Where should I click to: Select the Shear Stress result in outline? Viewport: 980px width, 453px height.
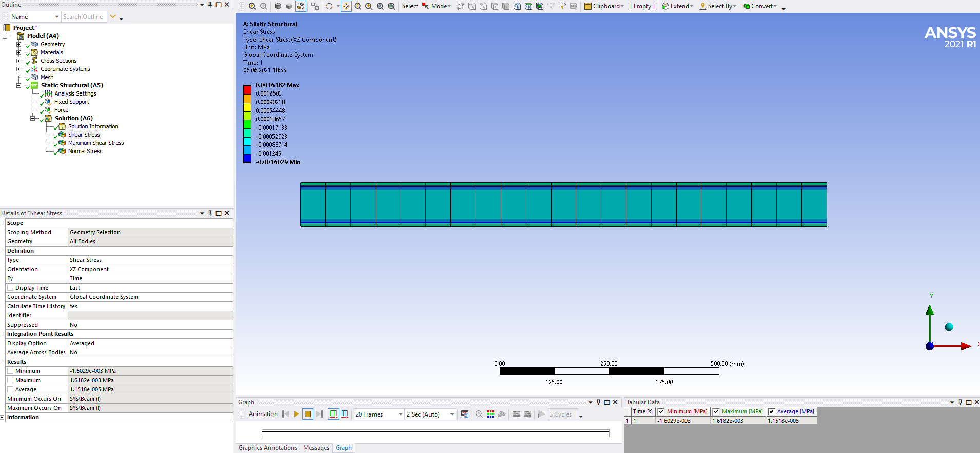tap(84, 135)
